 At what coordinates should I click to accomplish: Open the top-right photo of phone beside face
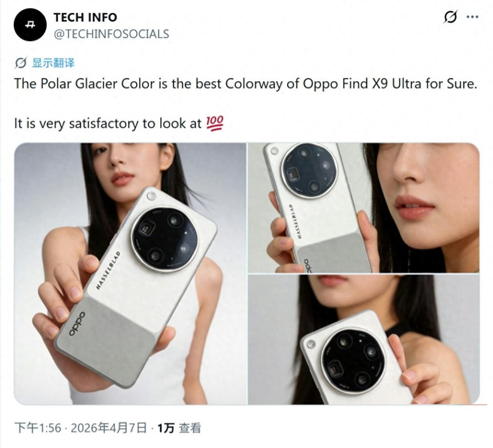click(364, 208)
